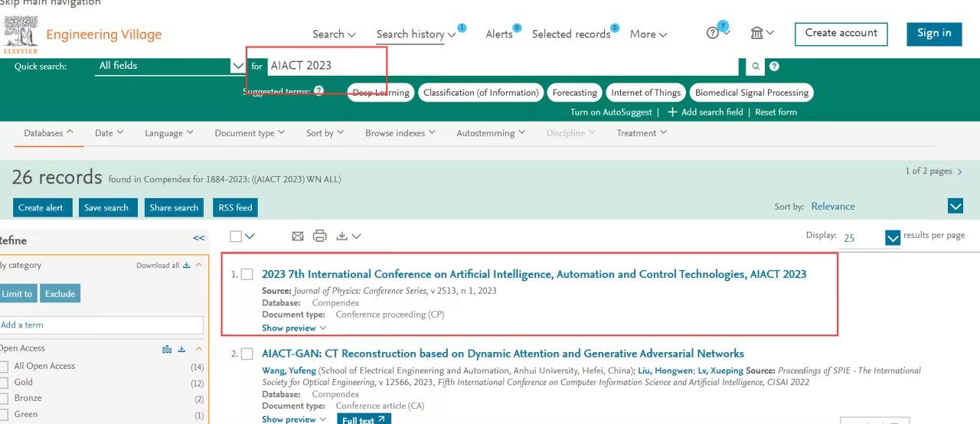Open Alerts menu item
Screen dimensions: 980x424
499,34
